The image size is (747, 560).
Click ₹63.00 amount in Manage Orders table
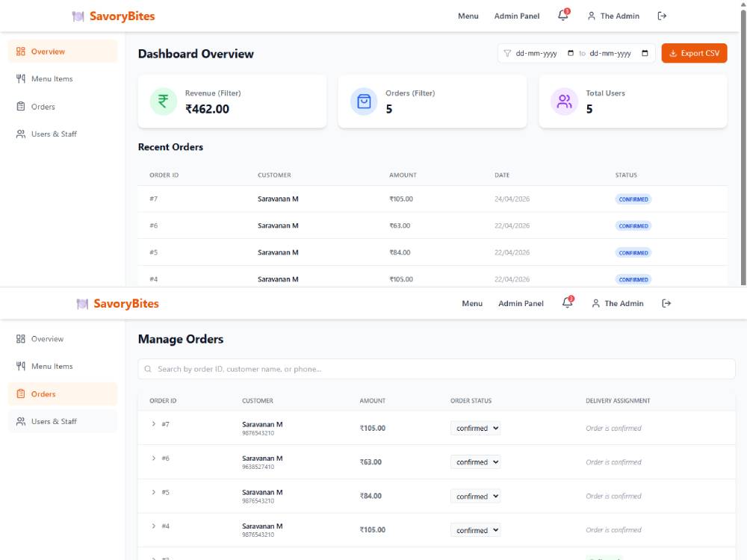(x=371, y=462)
